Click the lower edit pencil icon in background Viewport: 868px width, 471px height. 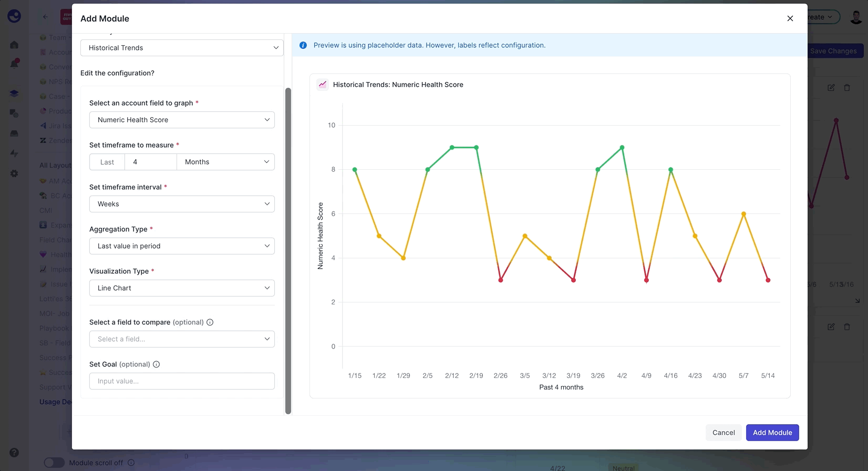pos(831,327)
